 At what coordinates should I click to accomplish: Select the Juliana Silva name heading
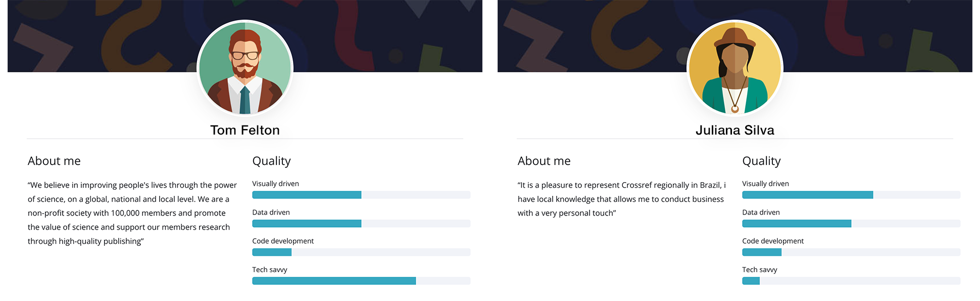coord(735,130)
